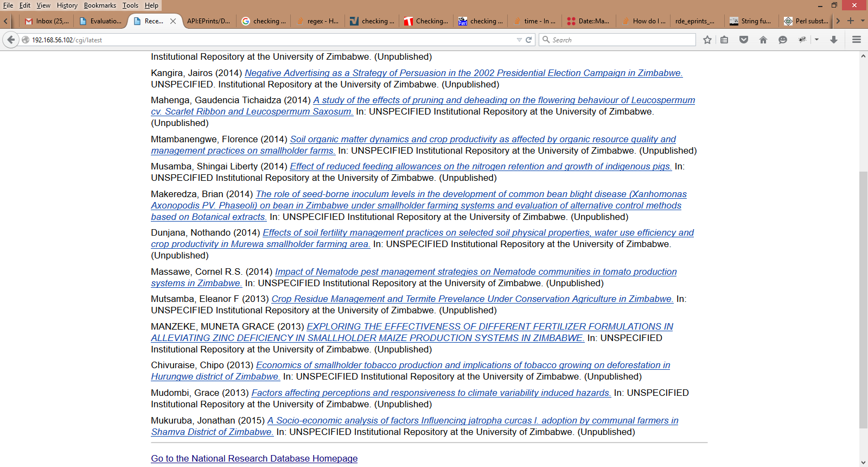Image resolution: width=868 pixels, height=467 pixels.
Task: Click the magnifier icon in the search box
Action: pos(546,40)
